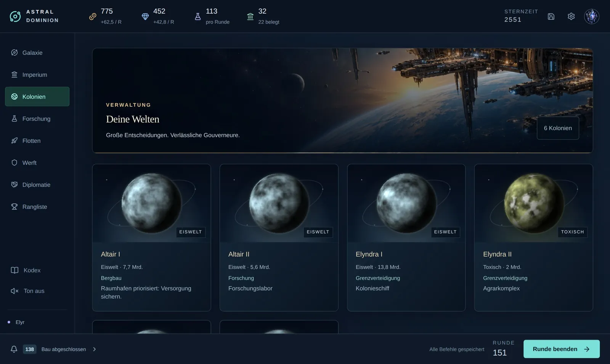
Task: Click 'Alle Befehle gespeichert' status text
Action: 457,349
